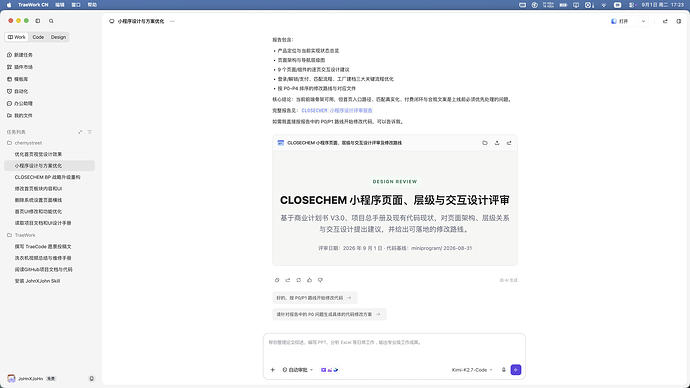
Task: Toggle the sidebar panel icon
Action: click(38, 21)
